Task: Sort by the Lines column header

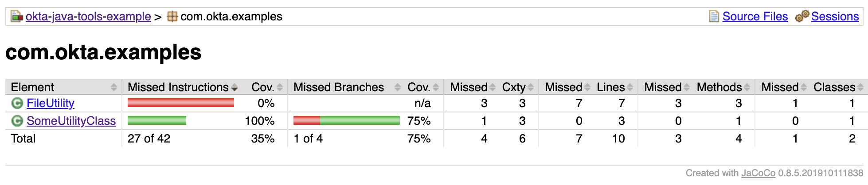Action: point(611,87)
